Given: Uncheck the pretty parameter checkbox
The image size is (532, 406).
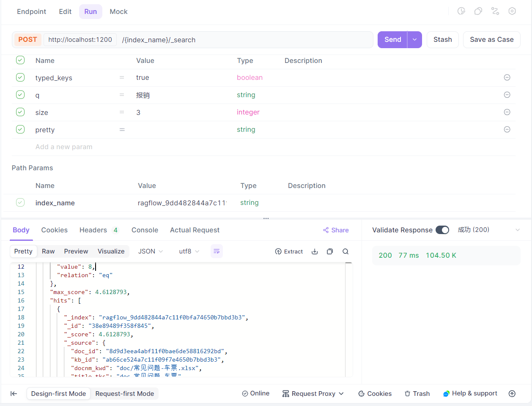Looking at the screenshot, I should 20,129.
